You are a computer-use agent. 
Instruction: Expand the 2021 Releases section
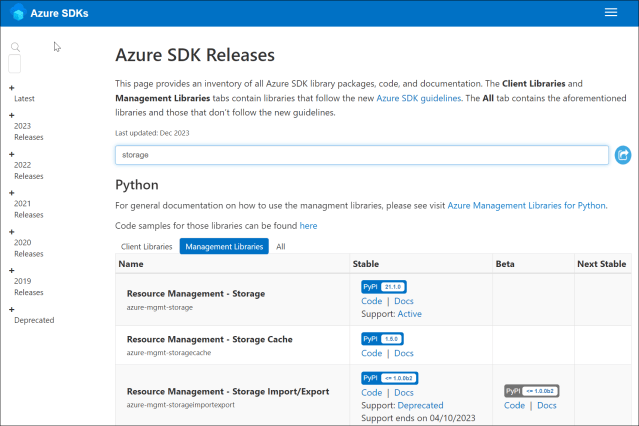pos(12,193)
